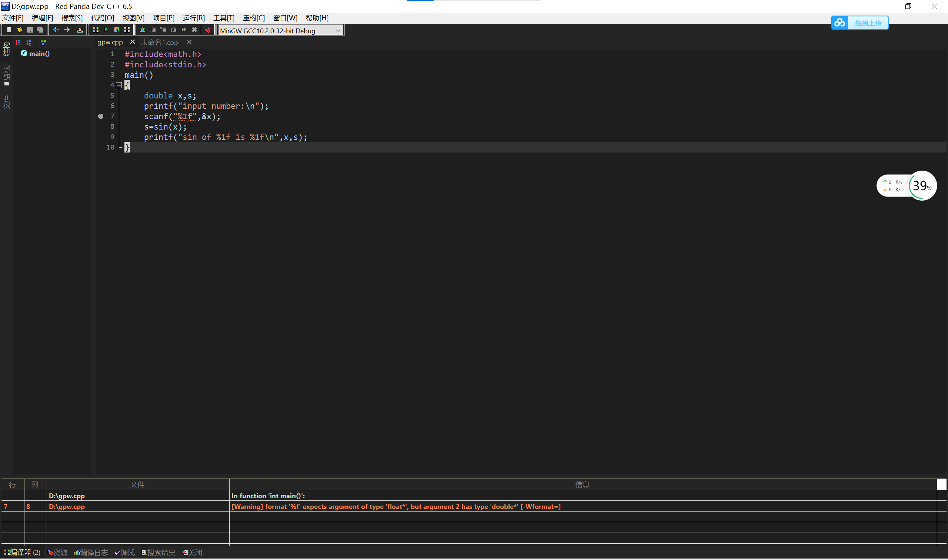Open the MinGW GCC compiler set dropdown
Image resolution: width=948 pixels, height=560 pixels.
(x=338, y=31)
